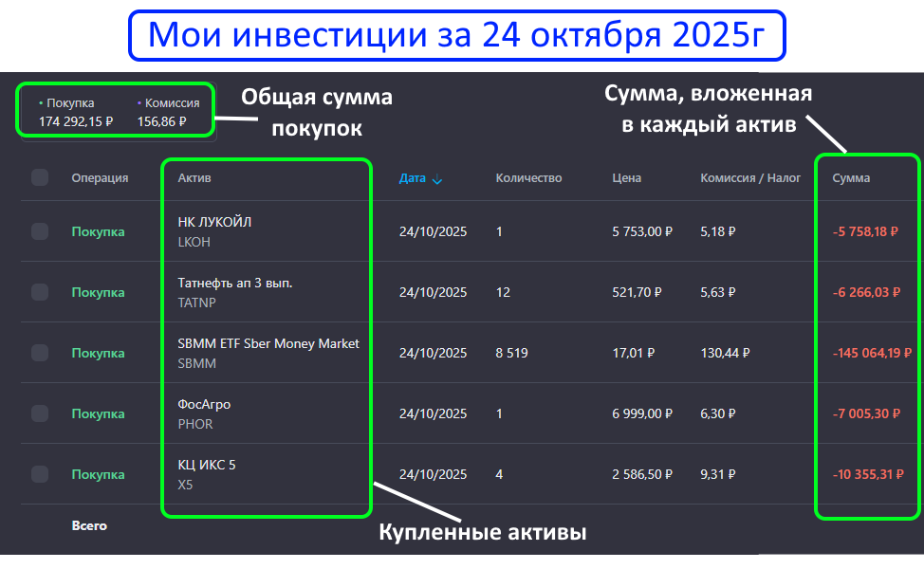Screen dimensions: 924x569
Task: Click the sort arrow beside Дата
Action: [437, 179]
